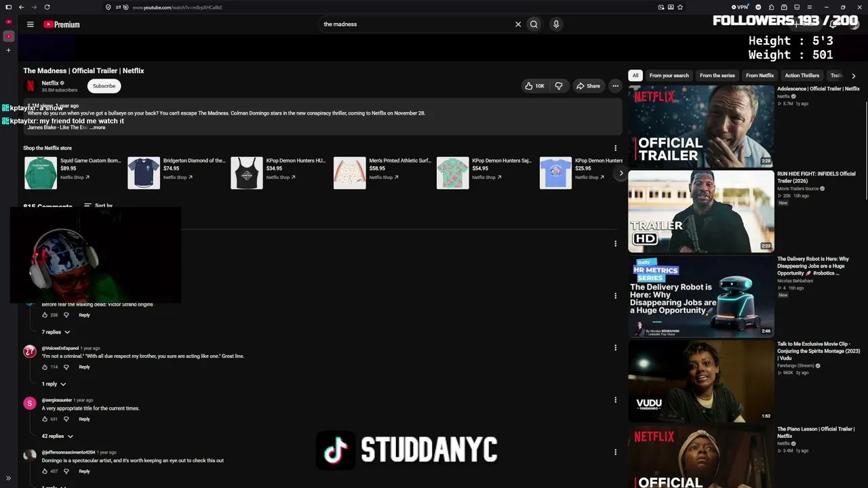Like the @sergiosaunier comment

pyautogui.click(x=45, y=419)
